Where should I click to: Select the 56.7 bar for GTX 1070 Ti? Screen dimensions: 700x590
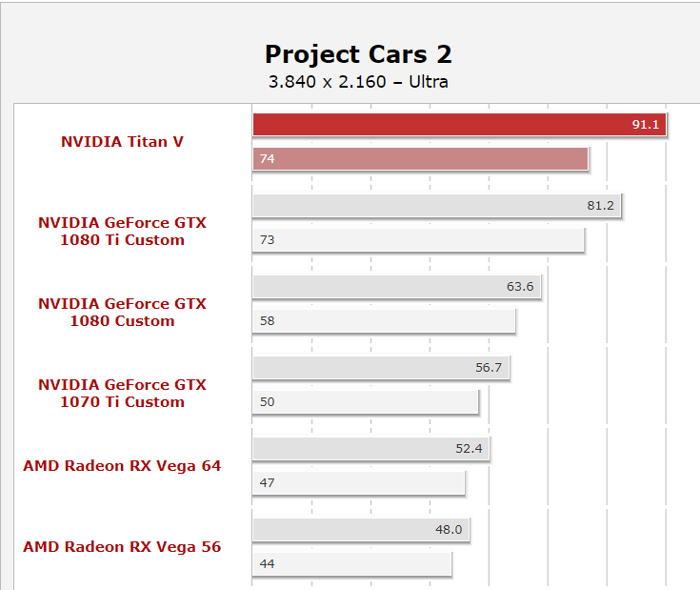(x=381, y=368)
